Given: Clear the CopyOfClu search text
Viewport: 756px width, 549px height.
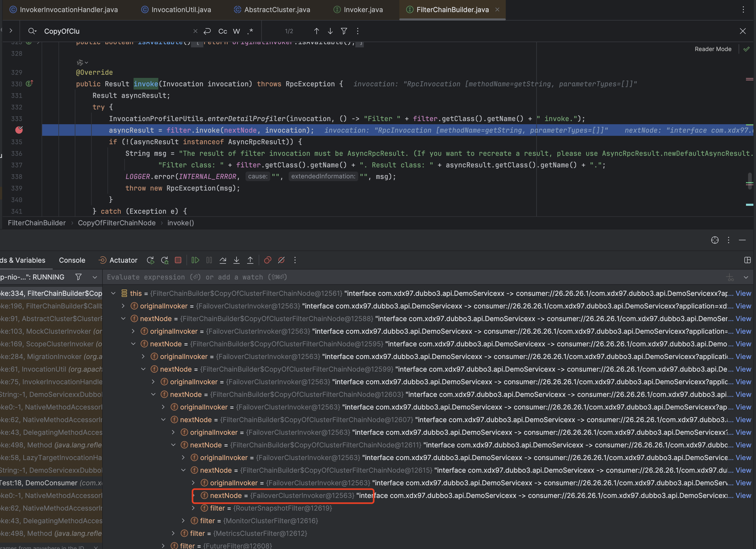Looking at the screenshot, I should click(195, 31).
